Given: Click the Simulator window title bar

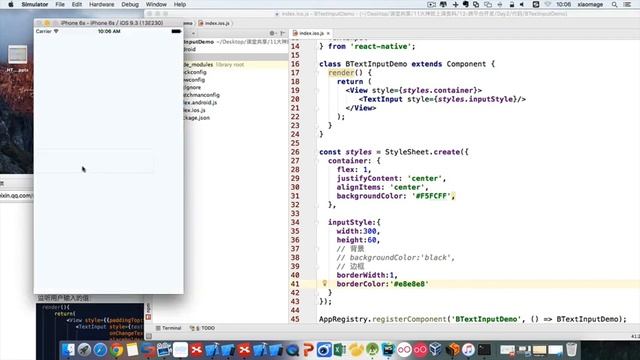Looking at the screenshot, I should click(x=109, y=23).
